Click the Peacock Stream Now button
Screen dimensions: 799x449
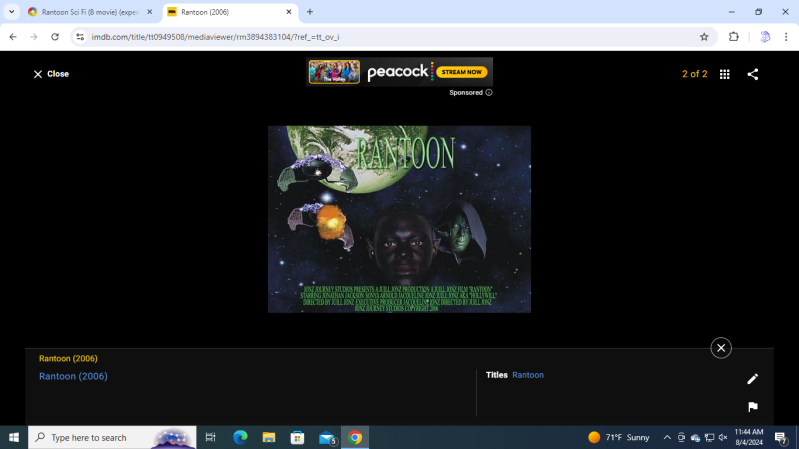(461, 72)
